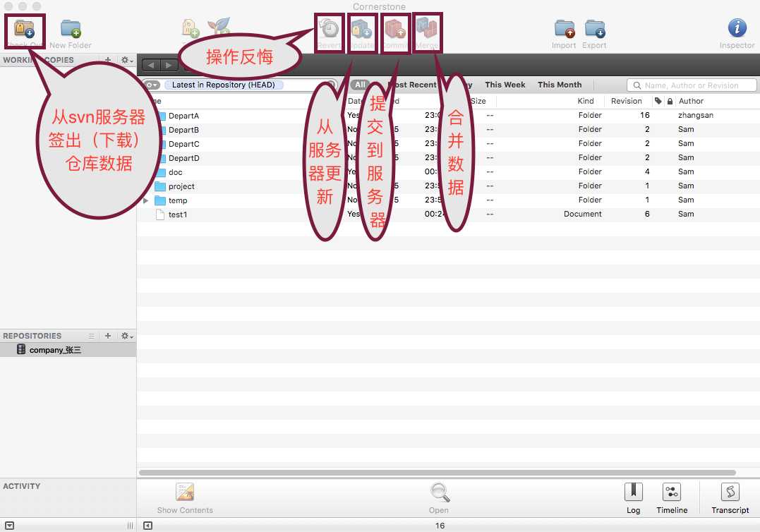Open the Repositories gear menu
This screenshot has width=760, height=532.
pos(127,336)
